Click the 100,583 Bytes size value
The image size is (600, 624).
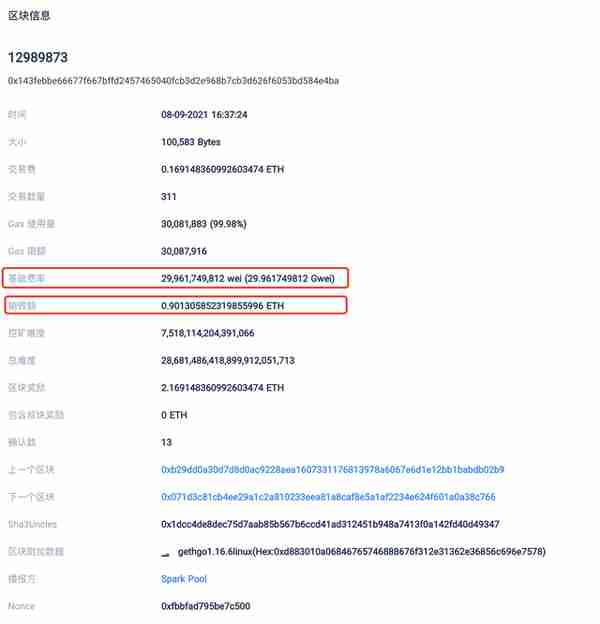coord(191,142)
